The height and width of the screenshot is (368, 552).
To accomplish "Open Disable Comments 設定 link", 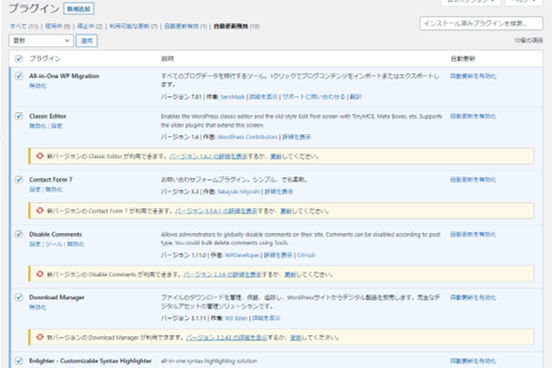I will (35, 244).
